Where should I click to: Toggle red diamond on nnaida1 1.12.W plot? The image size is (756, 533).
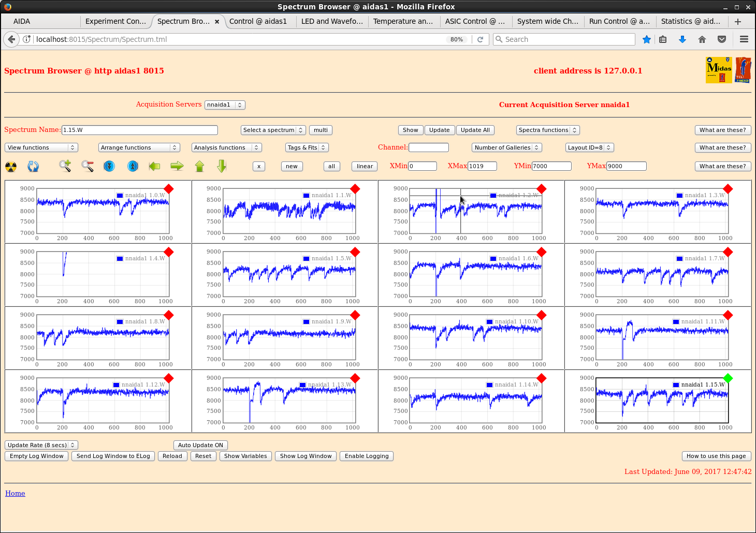169,378
